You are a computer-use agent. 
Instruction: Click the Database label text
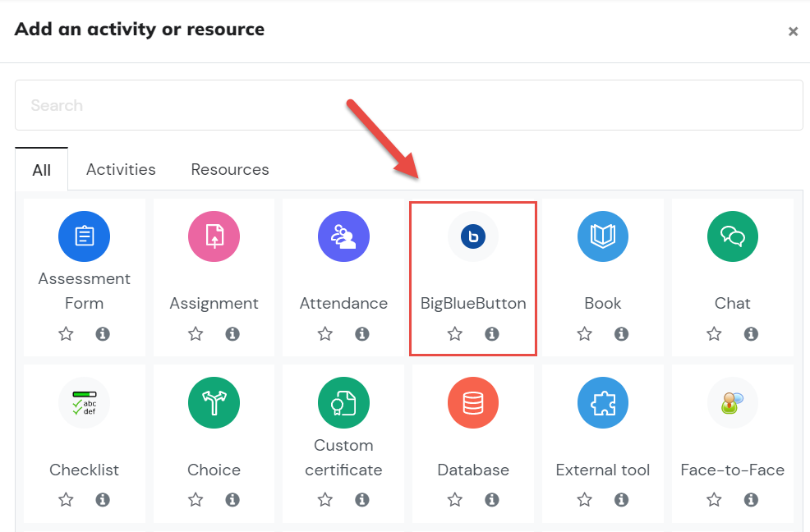[x=473, y=470]
